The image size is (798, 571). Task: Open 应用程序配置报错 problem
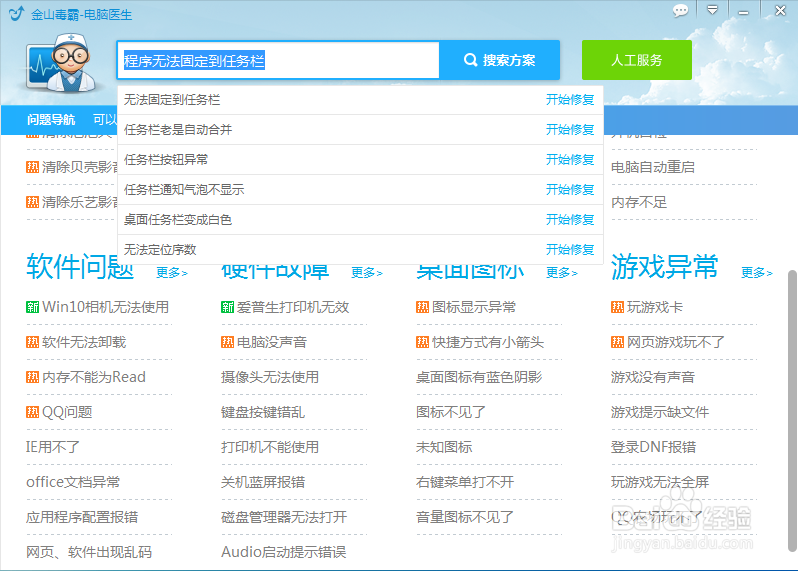(x=82, y=517)
